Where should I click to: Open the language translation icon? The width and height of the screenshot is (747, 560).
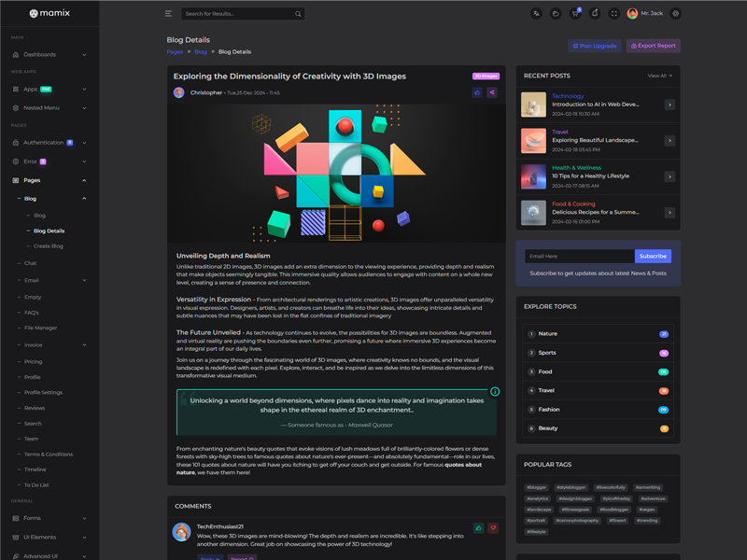click(536, 14)
